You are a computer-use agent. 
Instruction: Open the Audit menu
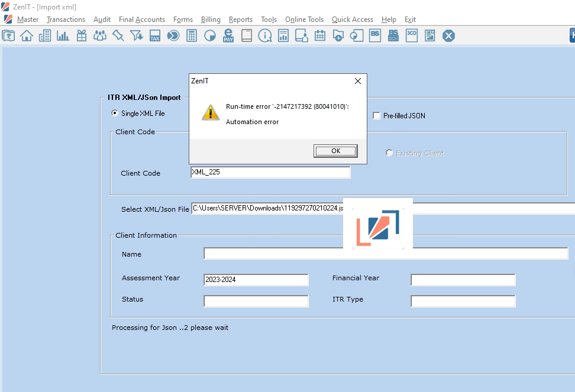tap(102, 20)
